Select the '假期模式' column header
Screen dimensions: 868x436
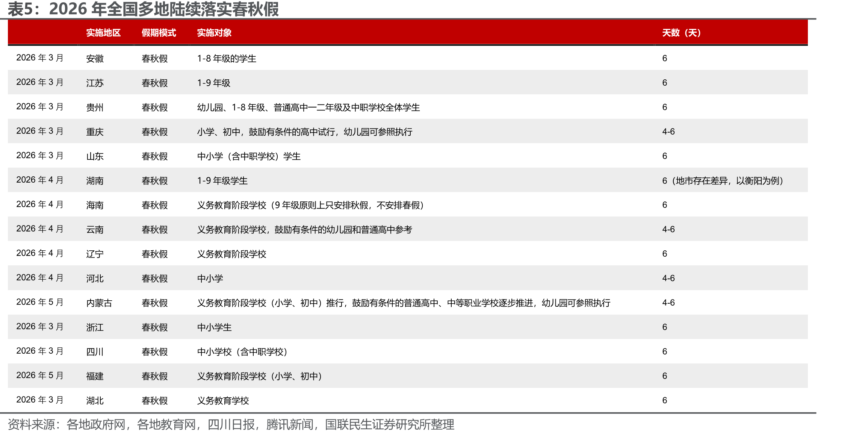[159, 33]
